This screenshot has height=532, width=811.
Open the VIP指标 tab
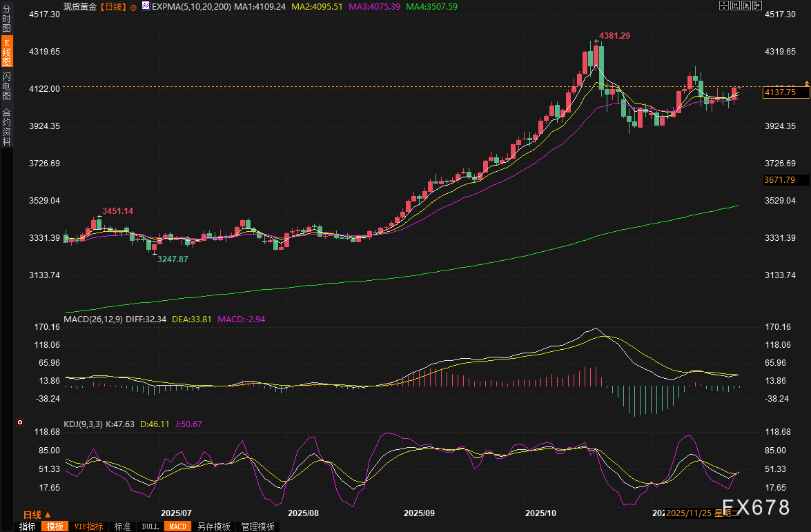point(89,526)
